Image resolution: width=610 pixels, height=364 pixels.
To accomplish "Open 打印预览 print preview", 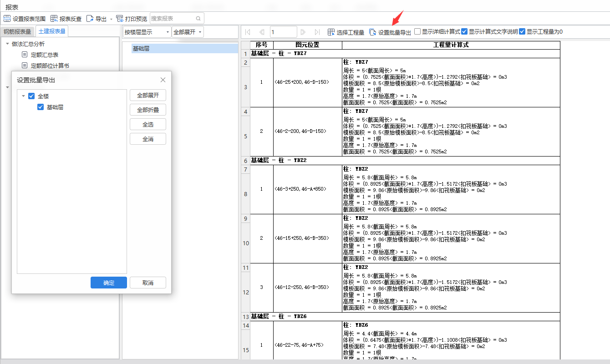I will tap(132, 19).
